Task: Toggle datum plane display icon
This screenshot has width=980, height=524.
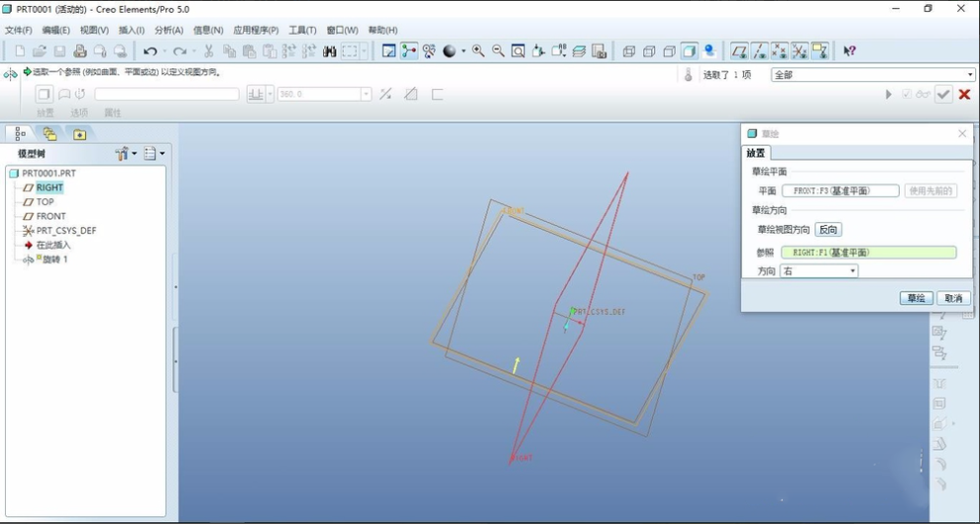Action: [x=739, y=52]
